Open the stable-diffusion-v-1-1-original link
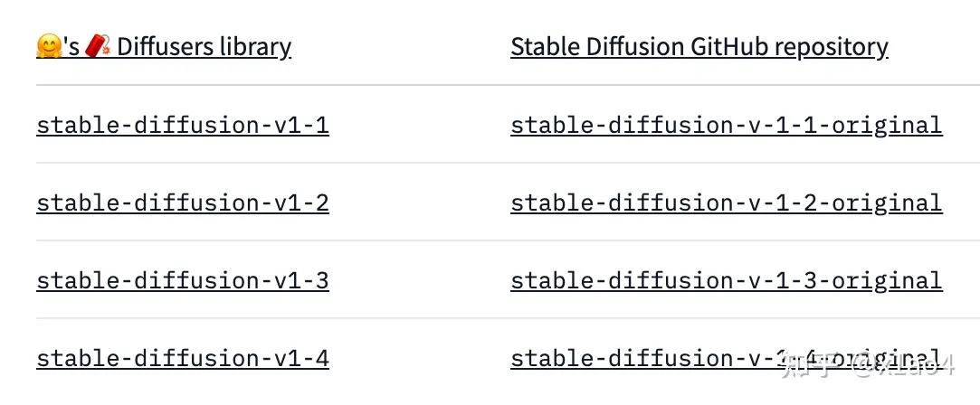This screenshot has width=980, height=405. click(x=727, y=126)
